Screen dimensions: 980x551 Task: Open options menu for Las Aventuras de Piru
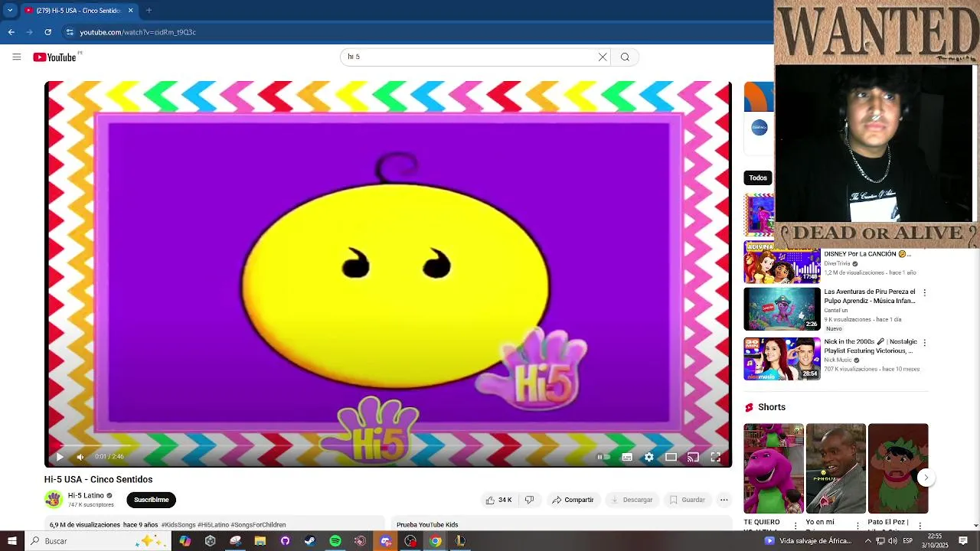[924, 293]
